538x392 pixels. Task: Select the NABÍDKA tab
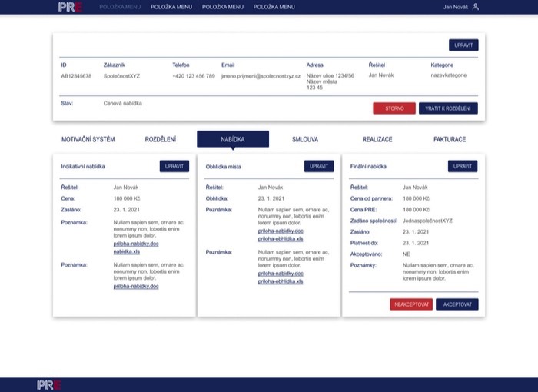coord(233,139)
